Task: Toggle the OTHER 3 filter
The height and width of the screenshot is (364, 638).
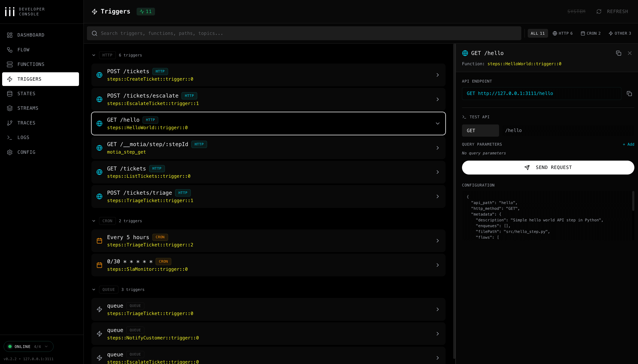Action: [620, 33]
